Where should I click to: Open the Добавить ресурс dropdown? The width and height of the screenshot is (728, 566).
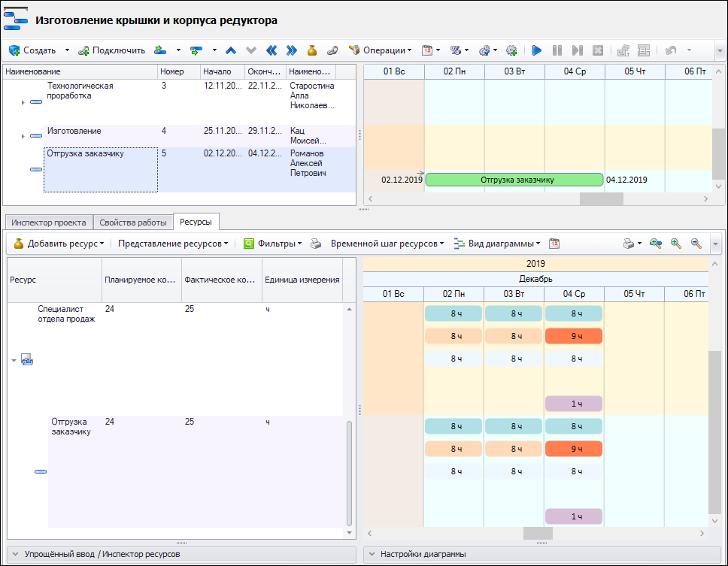coord(59,244)
